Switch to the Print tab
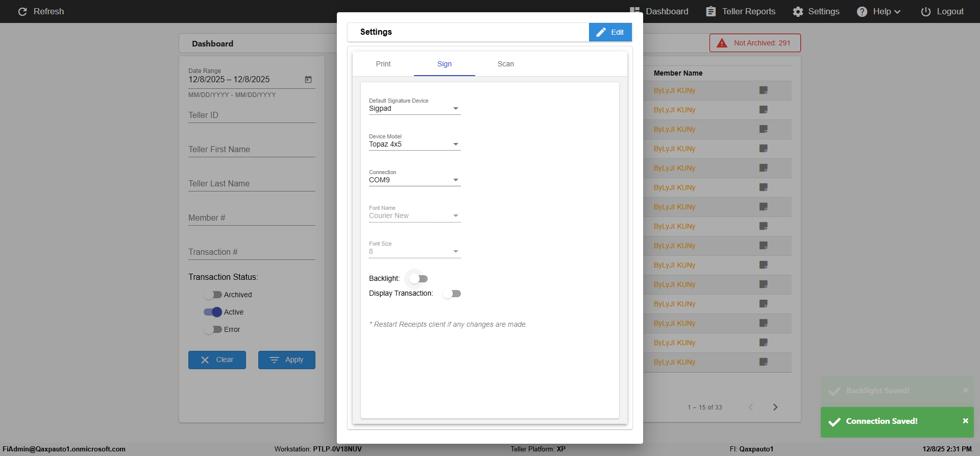 coord(383,64)
